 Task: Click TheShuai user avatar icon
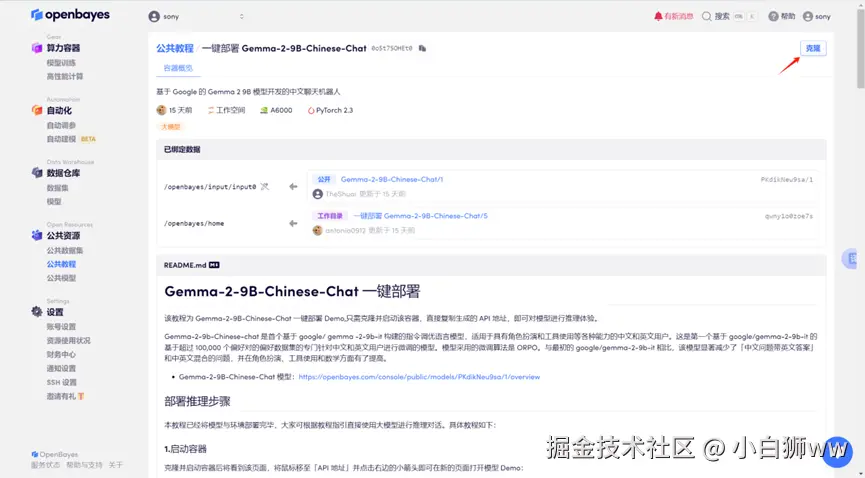click(x=317, y=194)
